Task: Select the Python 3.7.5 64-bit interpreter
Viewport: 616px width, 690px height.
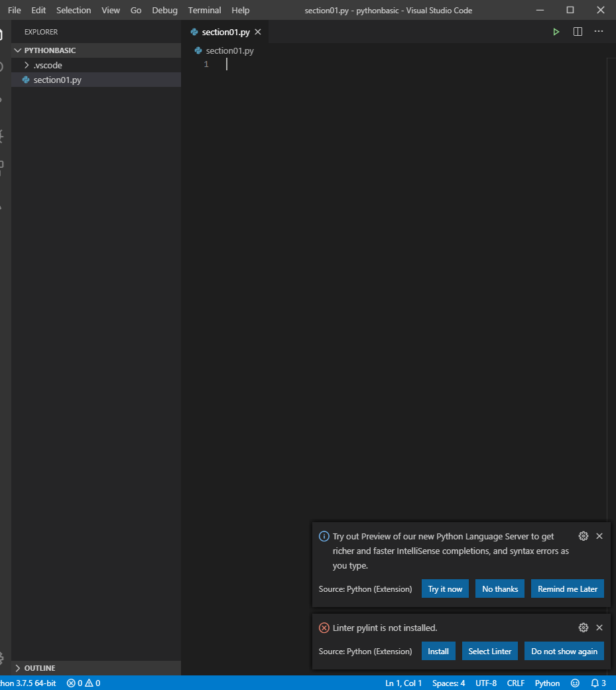Action: [28, 683]
